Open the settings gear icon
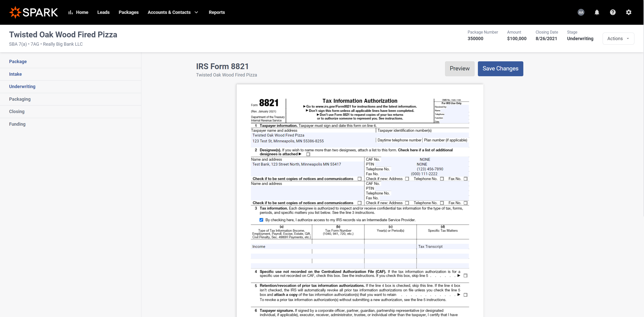The height and width of the screenshot is (317, 644). pyautogui.click(x=629, y=12)
